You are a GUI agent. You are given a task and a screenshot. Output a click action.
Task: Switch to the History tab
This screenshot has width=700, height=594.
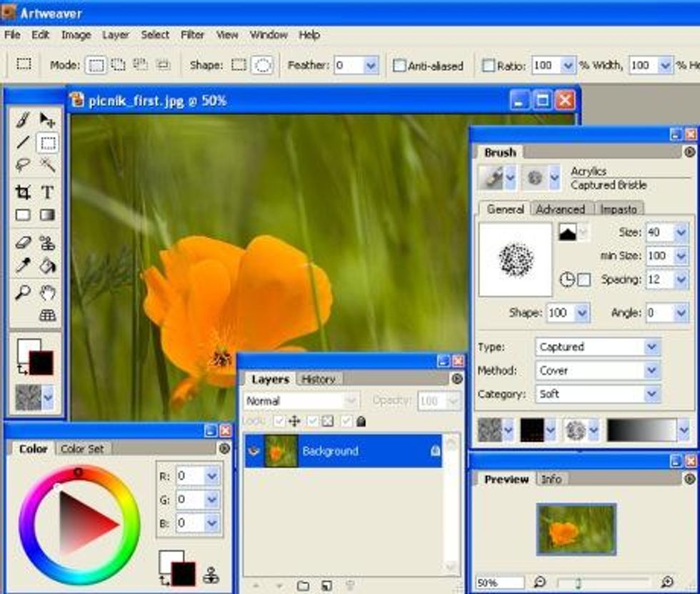click(318, 379)
